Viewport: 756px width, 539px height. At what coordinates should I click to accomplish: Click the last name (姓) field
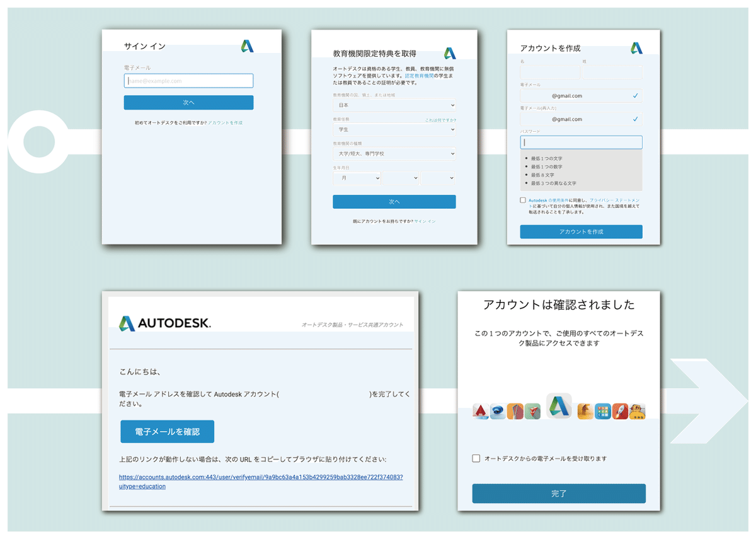point(612,72)
